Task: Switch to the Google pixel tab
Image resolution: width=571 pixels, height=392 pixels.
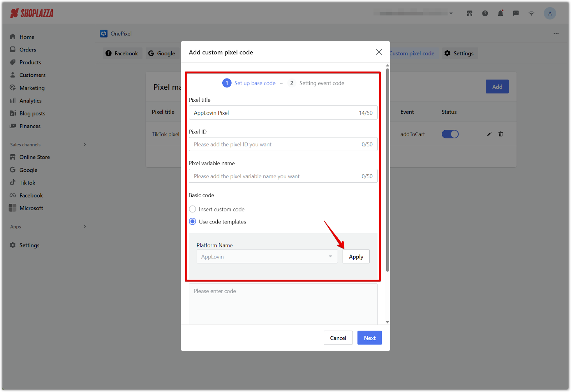Action: 162,53
